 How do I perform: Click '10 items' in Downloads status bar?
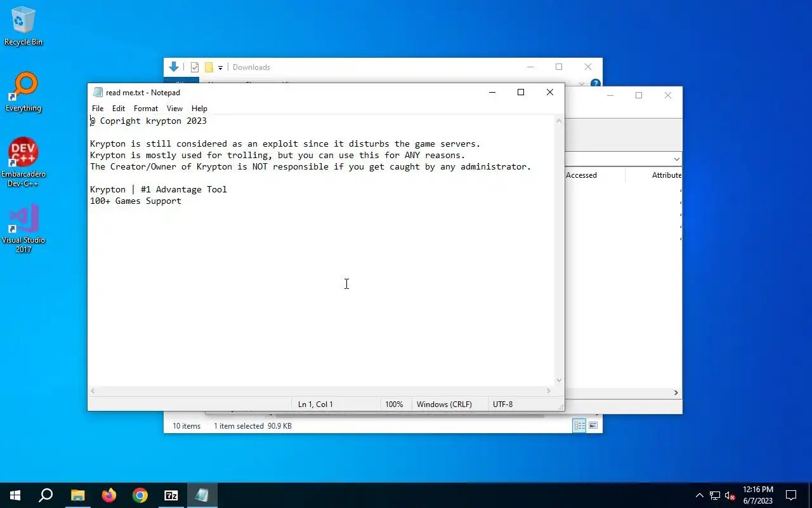pos(187,426)
